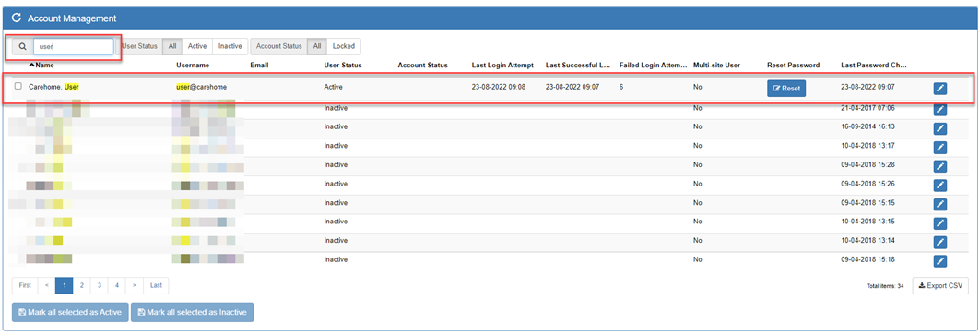This screenshot has height=336, width=980.
Task: Click the failed login attempts value '6'
Action: tap(621, 87)
